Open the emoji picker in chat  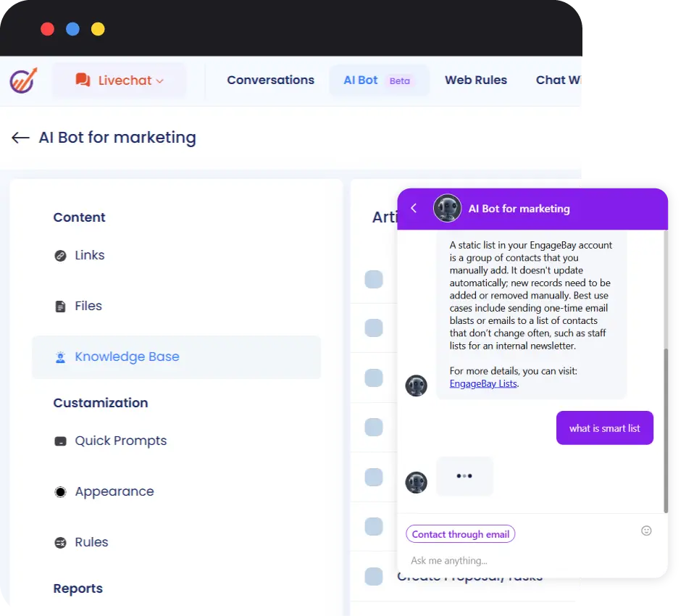pyautogui.click(x=646, y=530)
